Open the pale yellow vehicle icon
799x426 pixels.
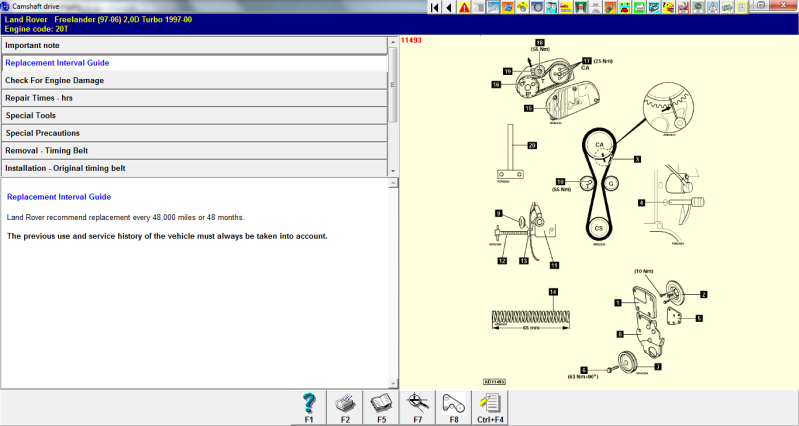(727, 7)
